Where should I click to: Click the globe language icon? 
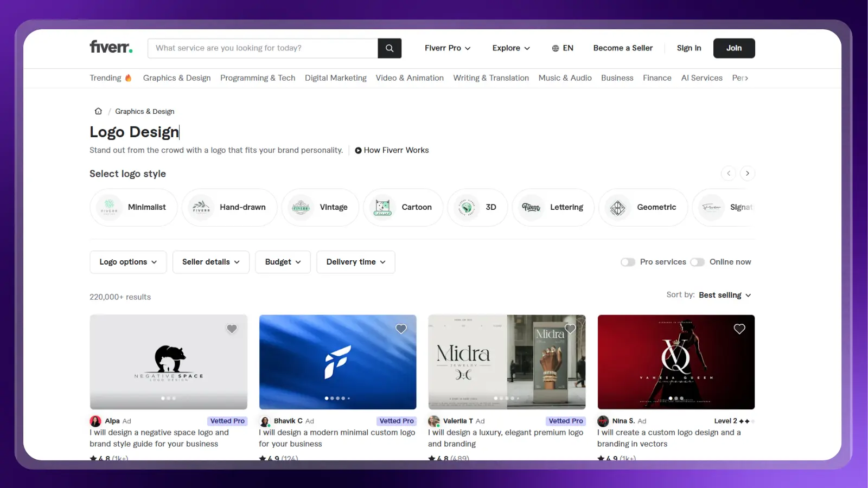pos(556,48)
